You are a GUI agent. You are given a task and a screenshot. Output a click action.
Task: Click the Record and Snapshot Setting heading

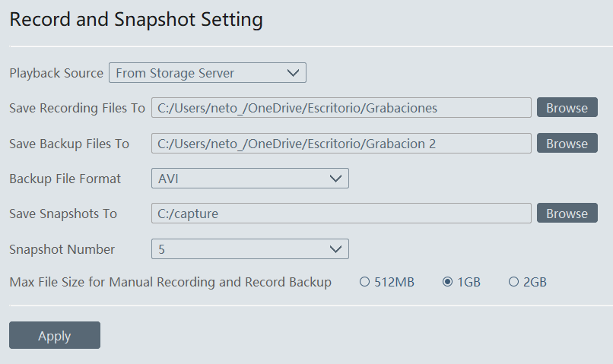click(x=136, y=20)
